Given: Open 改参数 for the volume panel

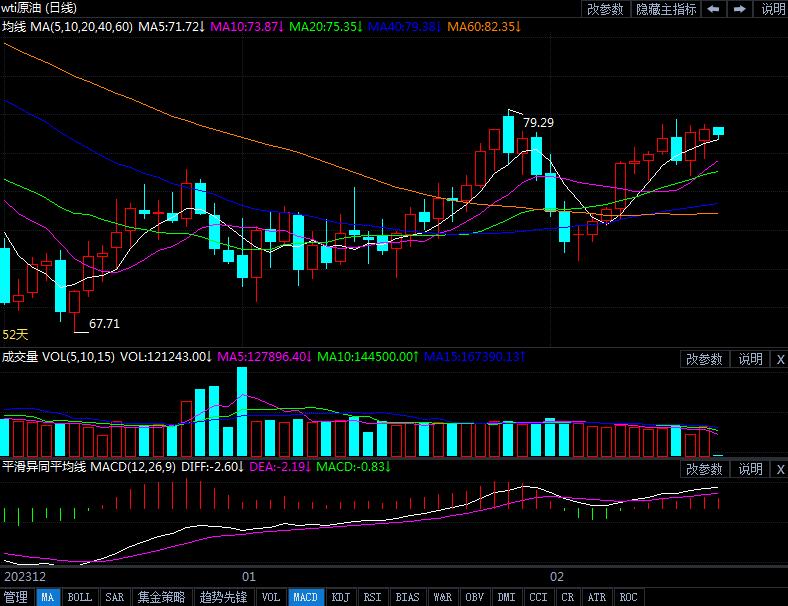Looking at the screenshot, I should point(705,359).
